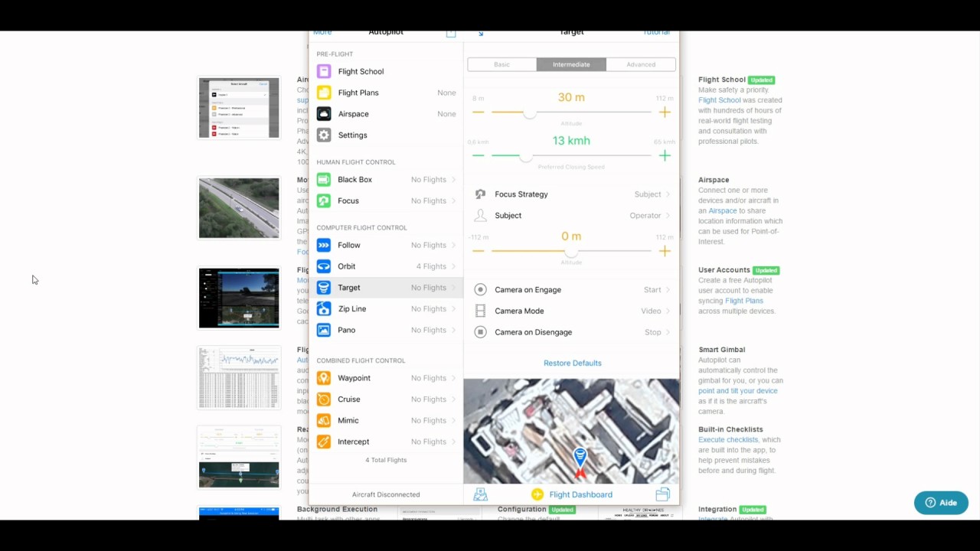
Task: Switch to the Basic tab
Action: pos(501,64)
